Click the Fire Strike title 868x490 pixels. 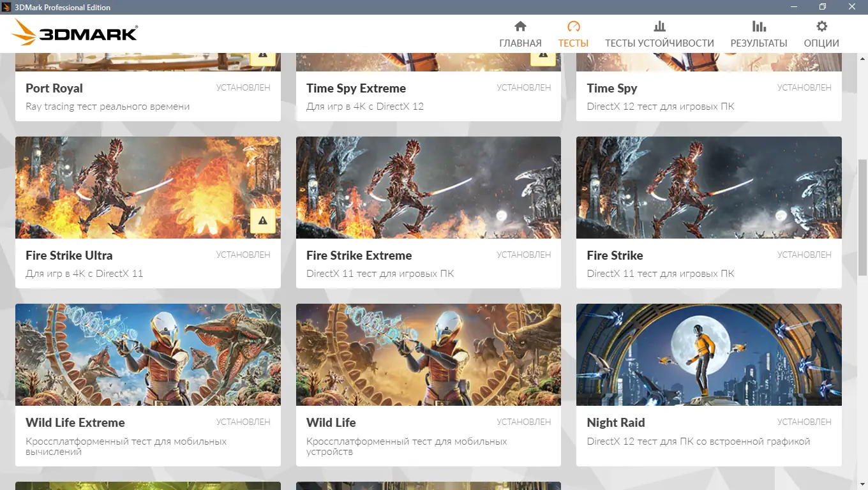click(x=615, y=255)
